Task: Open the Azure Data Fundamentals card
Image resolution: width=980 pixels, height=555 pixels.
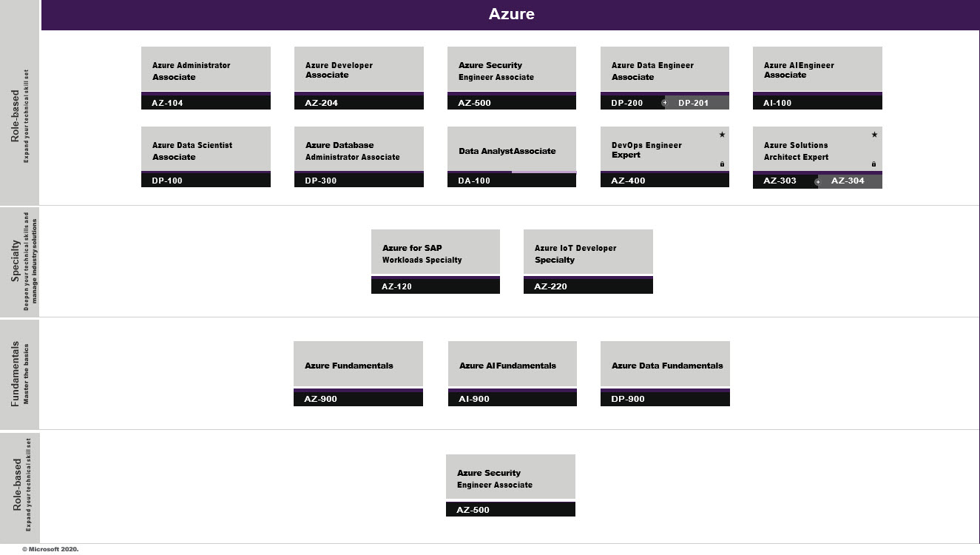Action: click(665, 365)
